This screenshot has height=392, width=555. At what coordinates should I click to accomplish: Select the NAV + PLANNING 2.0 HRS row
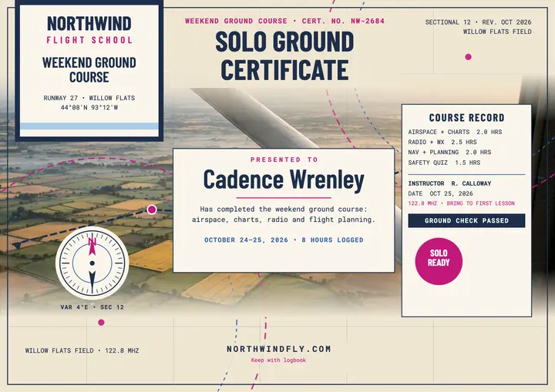click(449, 152)
